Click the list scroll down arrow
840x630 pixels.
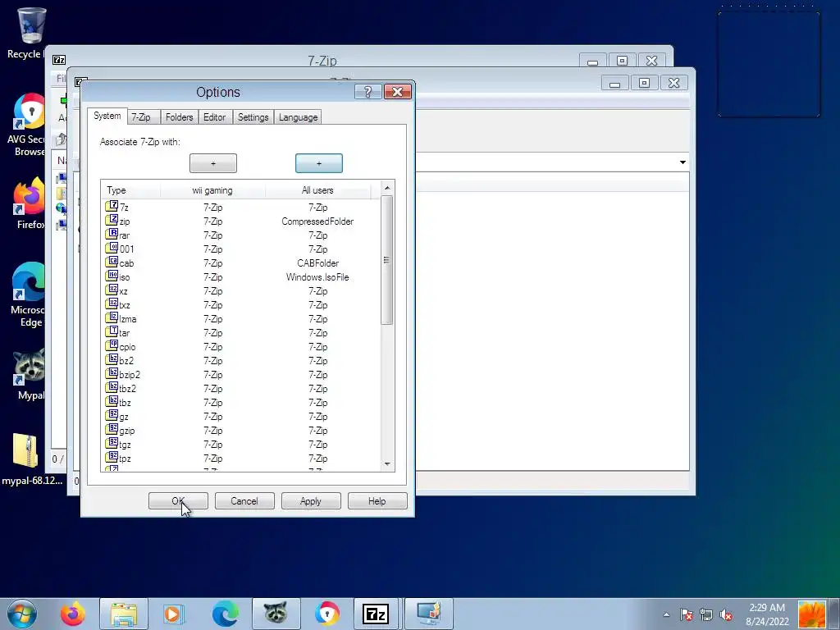(387, 464)
